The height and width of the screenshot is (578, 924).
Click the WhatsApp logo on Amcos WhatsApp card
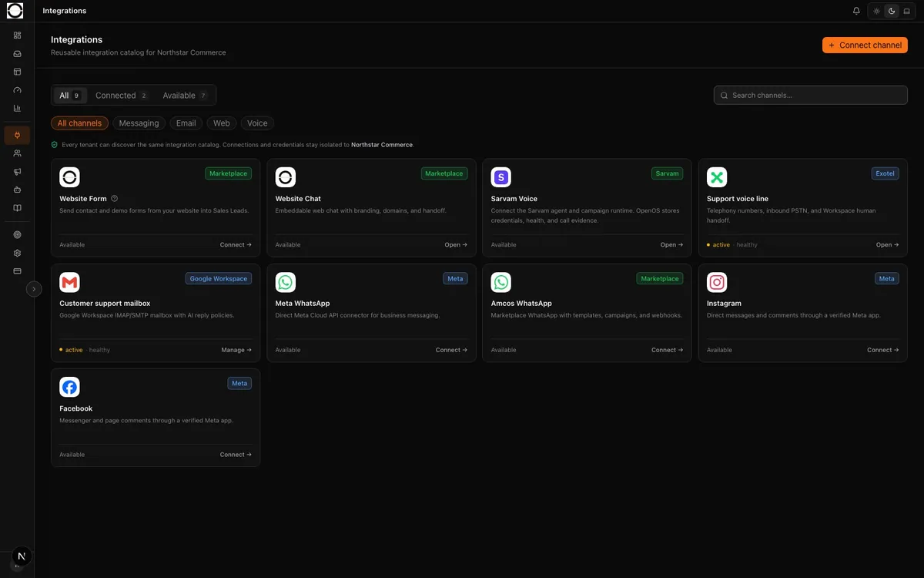[x=501, y=282]
